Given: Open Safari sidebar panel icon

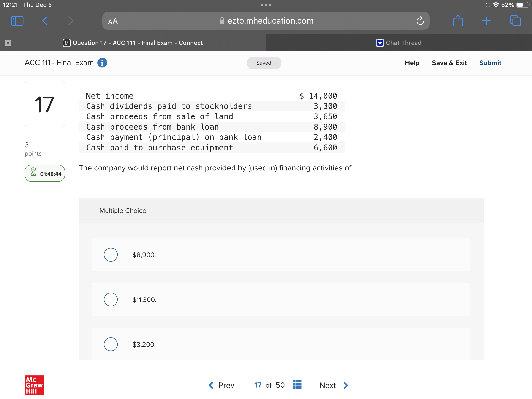Looking at the screenshot, I should (17, 21).
